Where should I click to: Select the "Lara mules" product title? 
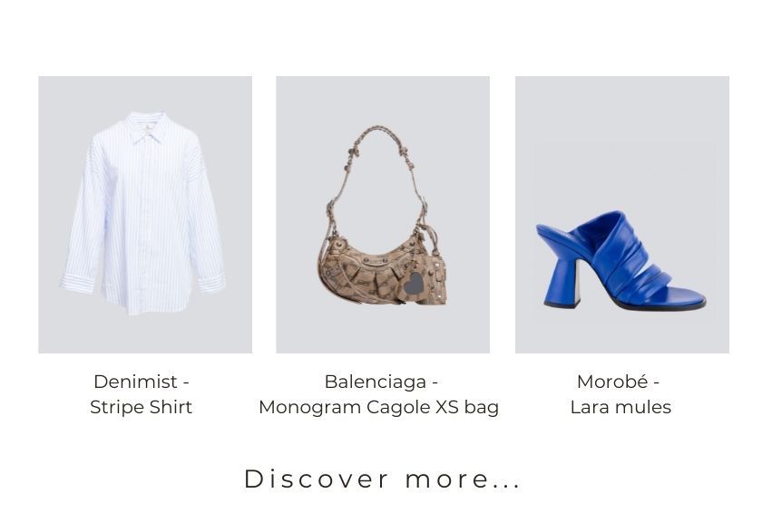coord(620,407)
